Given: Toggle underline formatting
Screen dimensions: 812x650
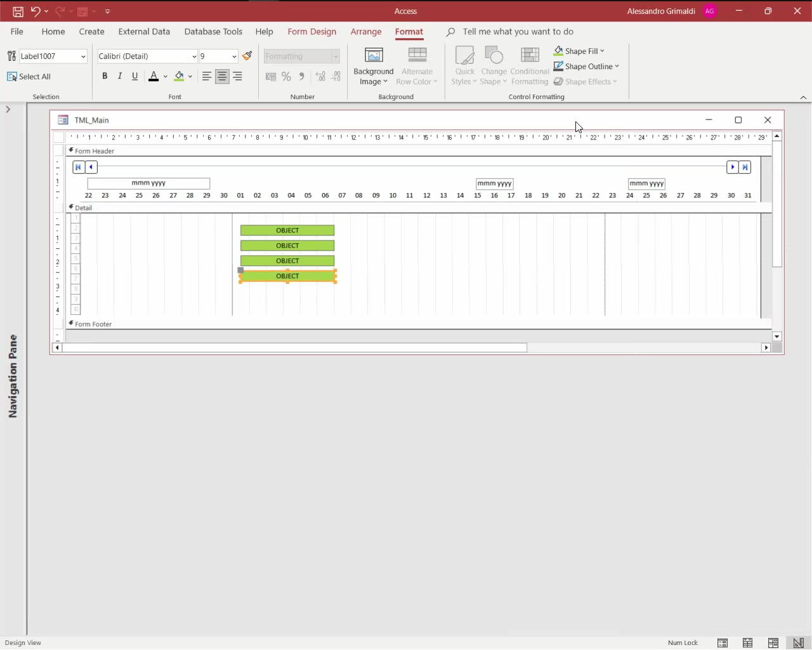Looking at the screenshot, I should click(134, 76).
